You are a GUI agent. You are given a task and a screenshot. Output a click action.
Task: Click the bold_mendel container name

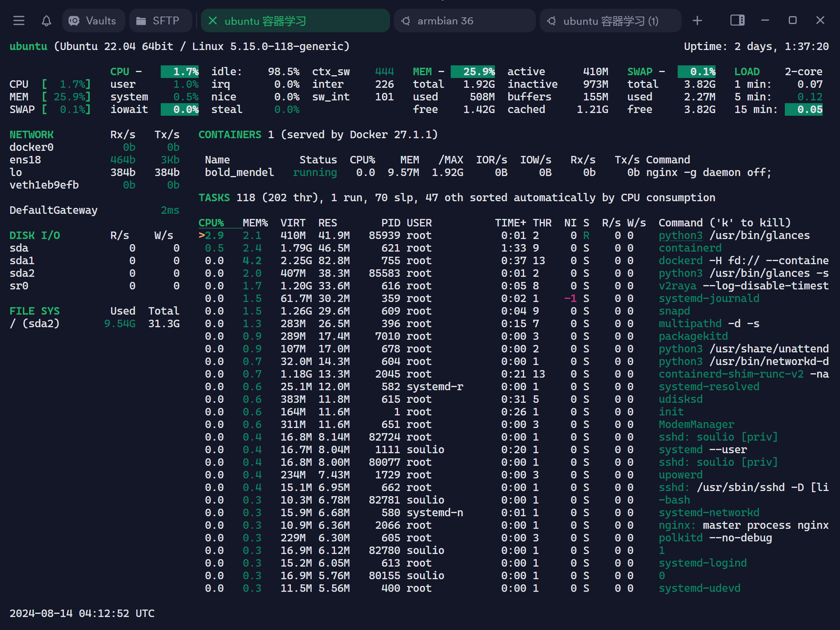tap(239, 172)
